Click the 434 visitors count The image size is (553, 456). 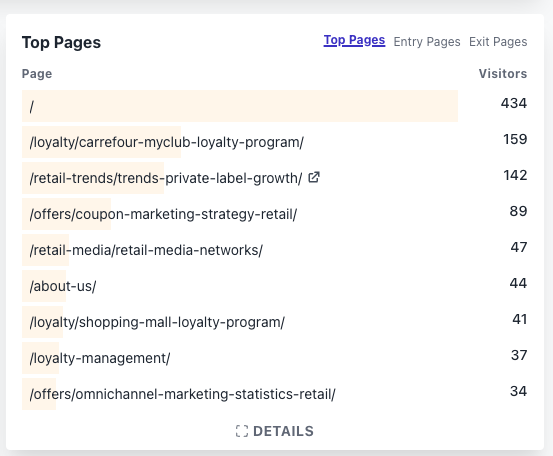[514, 103]
